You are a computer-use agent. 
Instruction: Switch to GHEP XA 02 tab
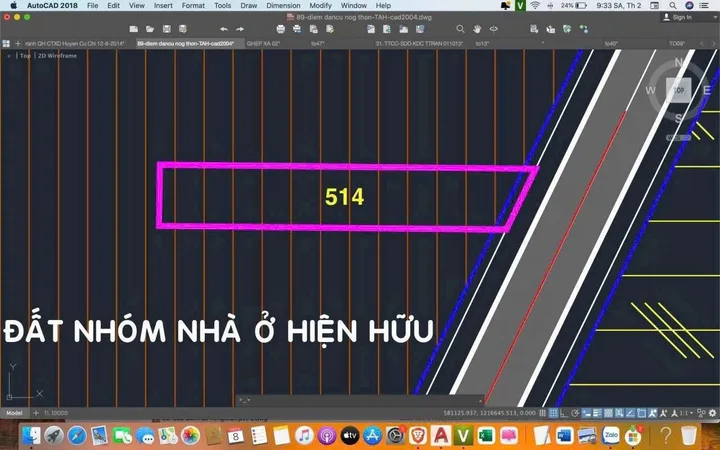point(264,43)
